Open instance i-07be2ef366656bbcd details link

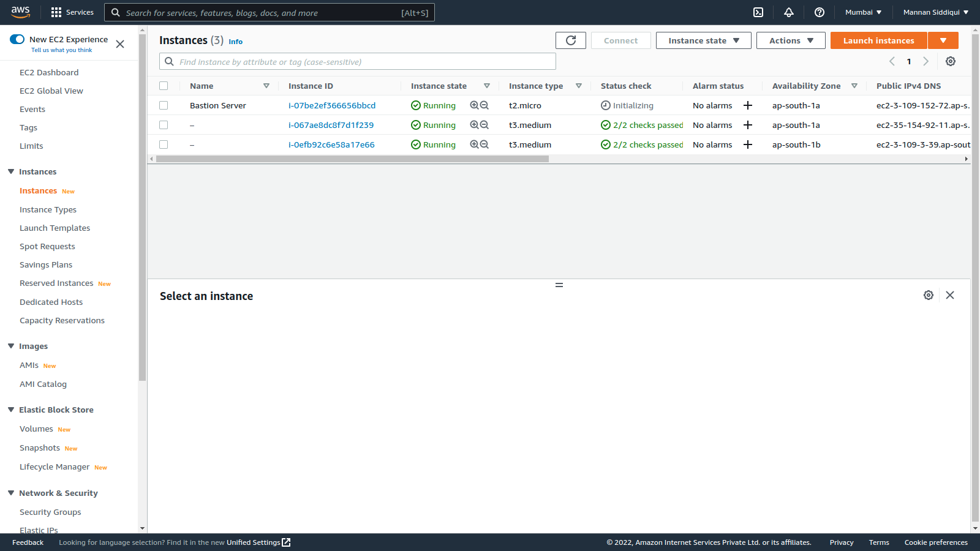click(332, 105)
